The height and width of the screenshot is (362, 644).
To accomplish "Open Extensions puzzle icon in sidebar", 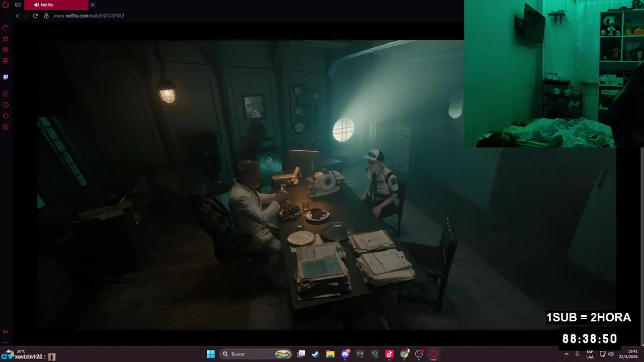I will coord(6,116).
